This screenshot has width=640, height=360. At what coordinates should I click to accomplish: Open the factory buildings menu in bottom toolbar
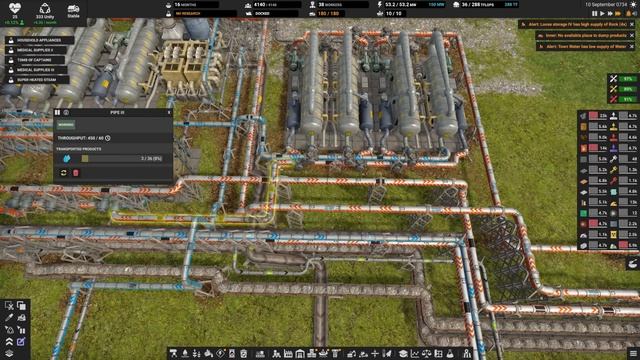point(288,353)
